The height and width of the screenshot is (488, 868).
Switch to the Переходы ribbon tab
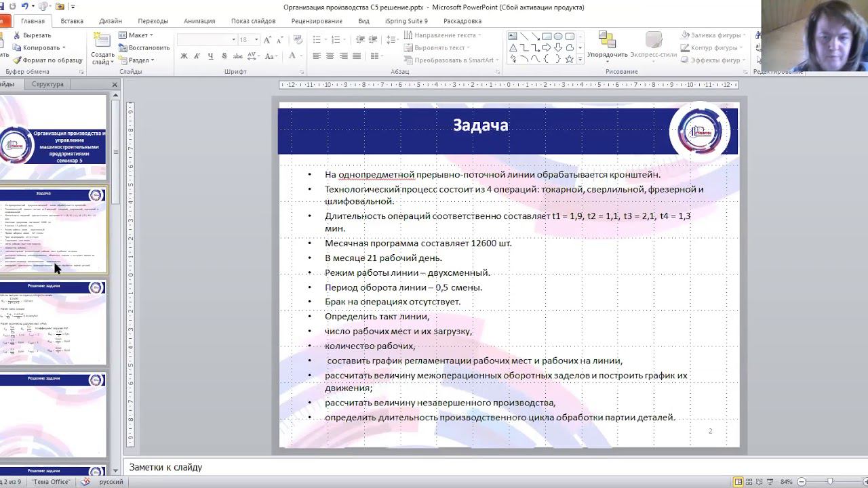tap(153, 21)
